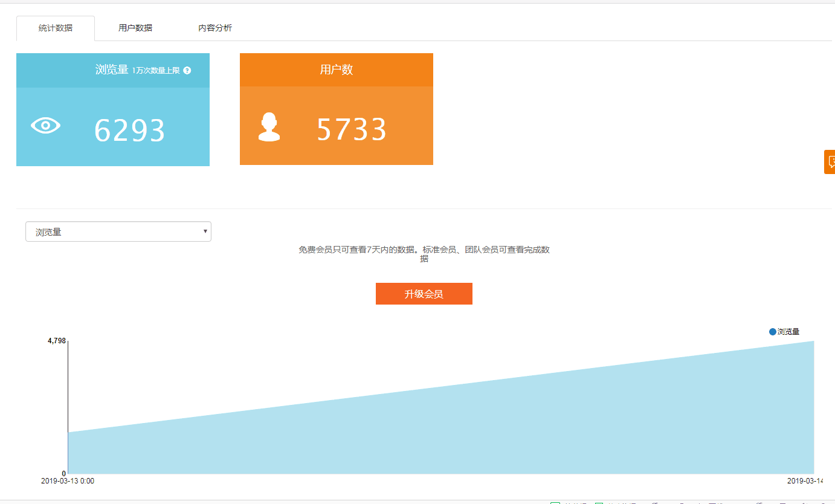
Task: Go to the 内容分析 tab
Action: 215,28
